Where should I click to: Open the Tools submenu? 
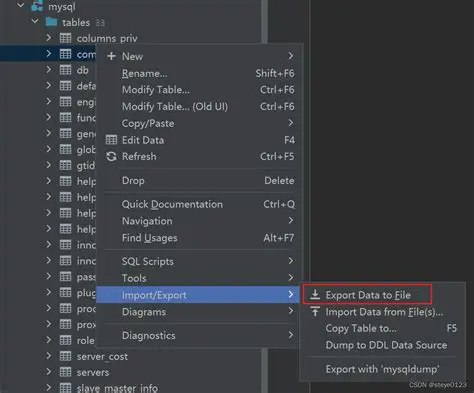pyautogui.click(x=199, y=278)
